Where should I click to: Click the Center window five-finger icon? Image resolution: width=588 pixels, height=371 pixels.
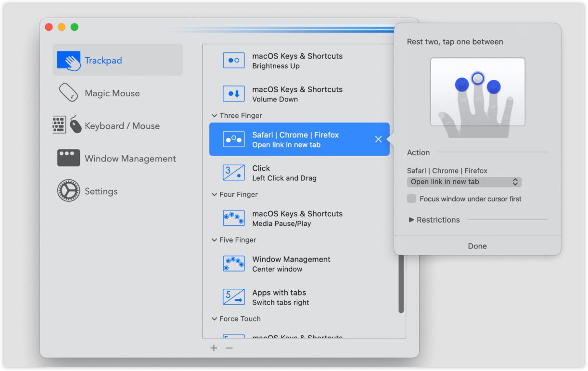tap(234, 263)
